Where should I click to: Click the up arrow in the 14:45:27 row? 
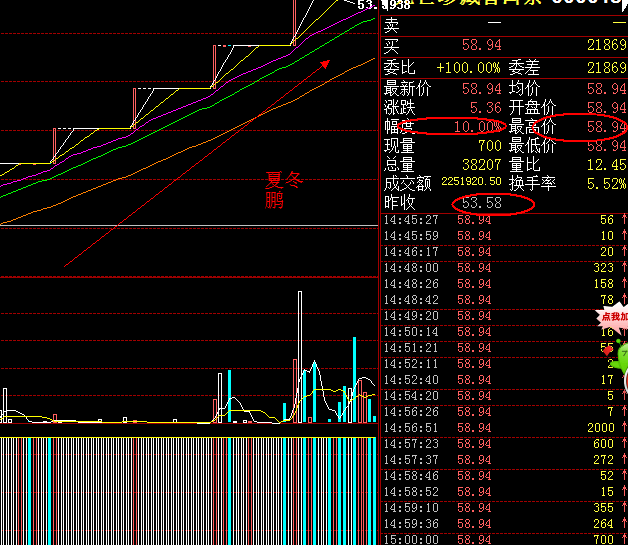[x=623, y=219]
